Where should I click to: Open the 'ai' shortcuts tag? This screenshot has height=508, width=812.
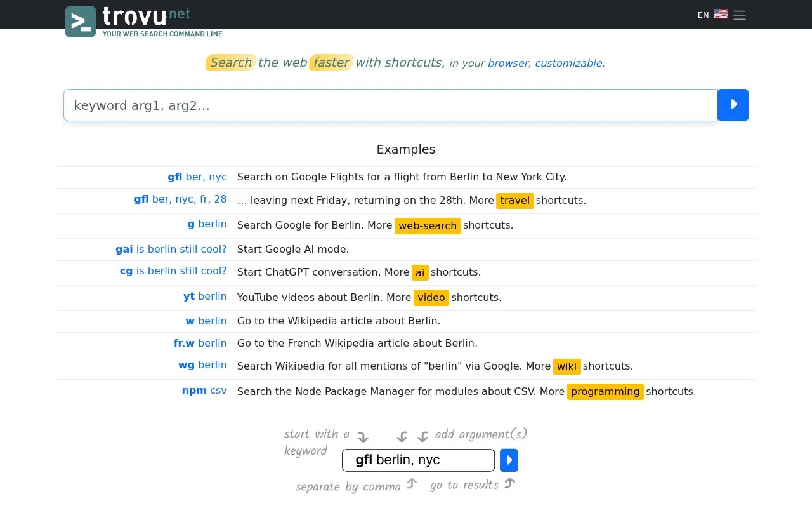420,272
